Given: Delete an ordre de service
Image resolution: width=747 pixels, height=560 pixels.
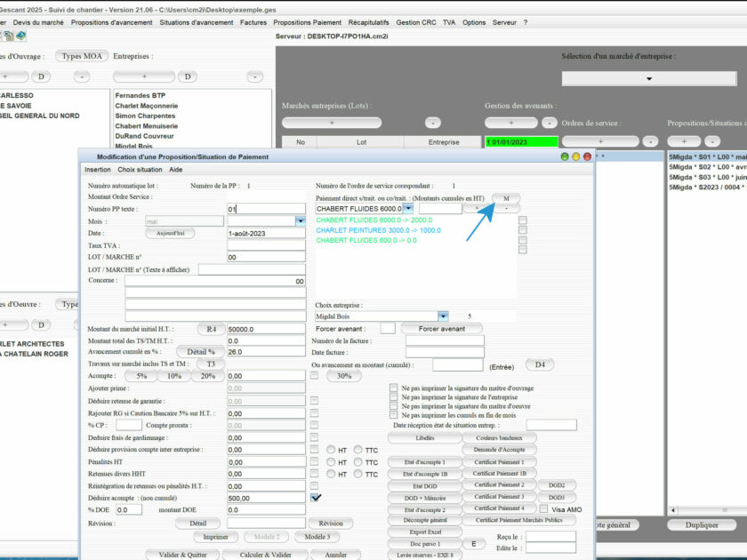Looking at the screenshot, I should [650, 141].
